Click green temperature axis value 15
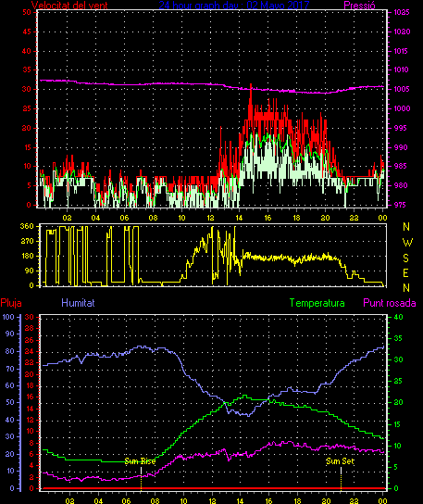This screenshot has height=504, width=423. [398, 424]
